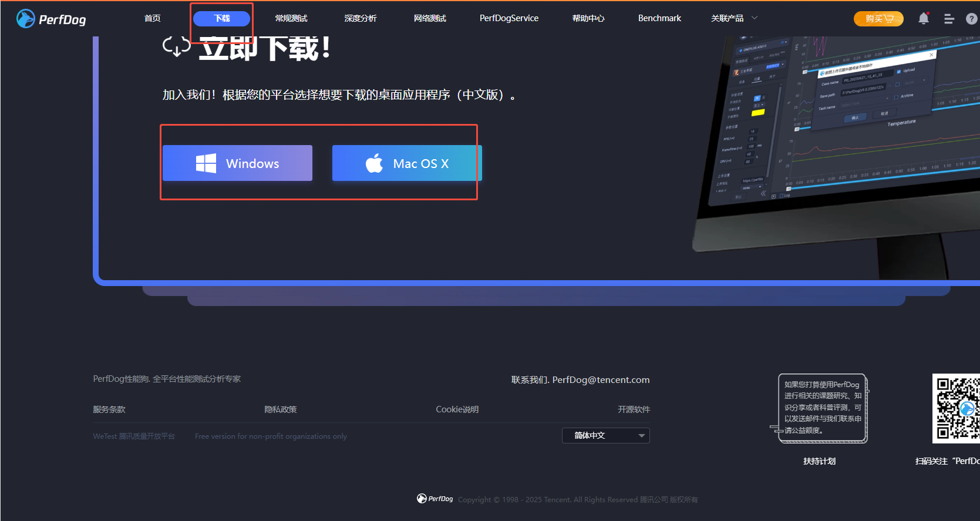Screen dimensions: 980x521
Task: Open 常规测试 menu item
Action: click(291, 18)
